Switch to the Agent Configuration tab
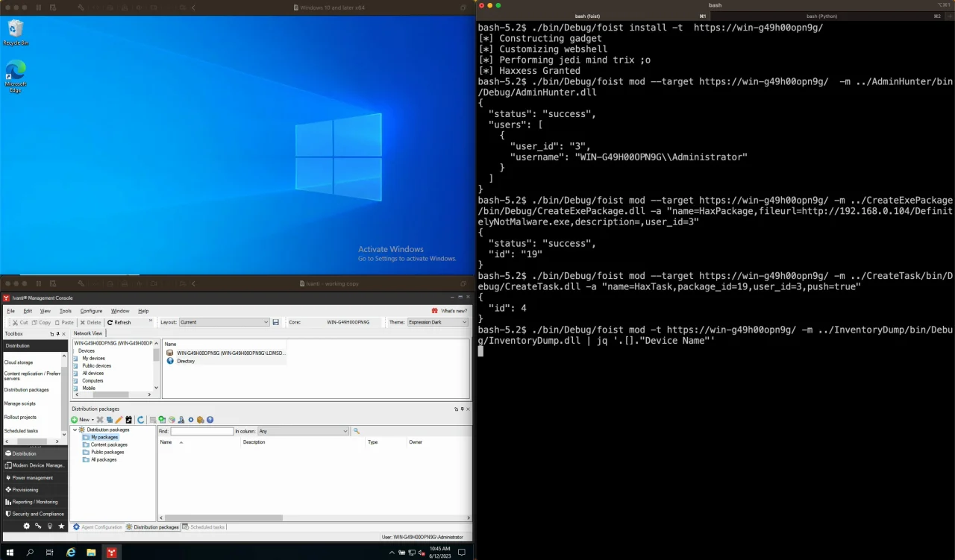The image size is (955, 560). (x=98, y=527)
